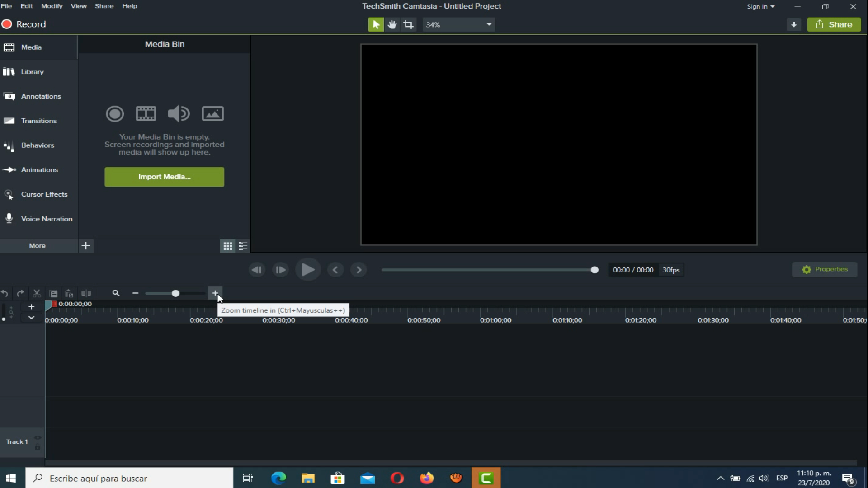
Task: Switch Media Bin to thumbnail grid view
Action: point(228,246)
